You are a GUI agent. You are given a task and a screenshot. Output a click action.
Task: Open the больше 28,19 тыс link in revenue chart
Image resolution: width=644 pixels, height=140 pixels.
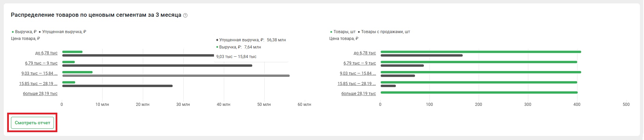coord(40,94)
